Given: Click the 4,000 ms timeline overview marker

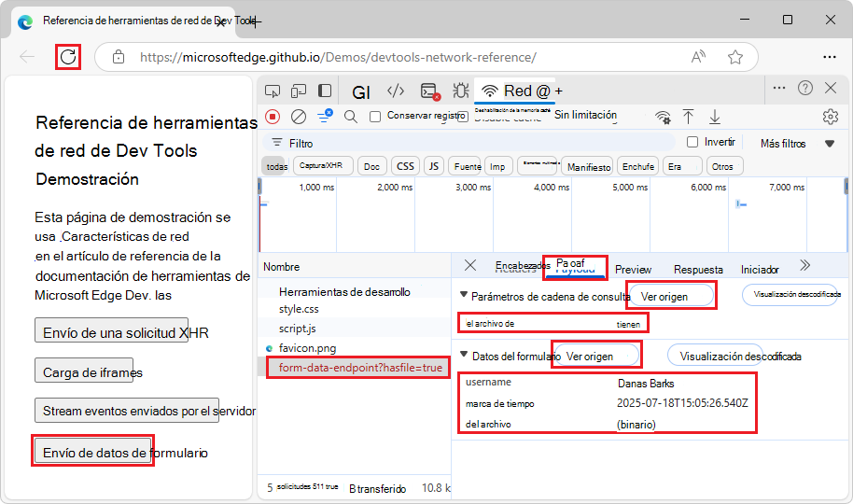Looking at the screenshot, I should point(552,188).
